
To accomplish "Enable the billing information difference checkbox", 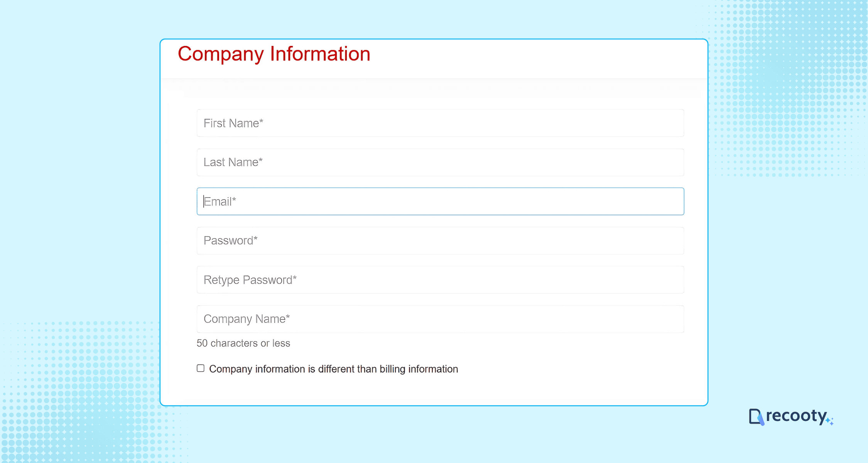I will pyautogui.click(x=200, y=368).
